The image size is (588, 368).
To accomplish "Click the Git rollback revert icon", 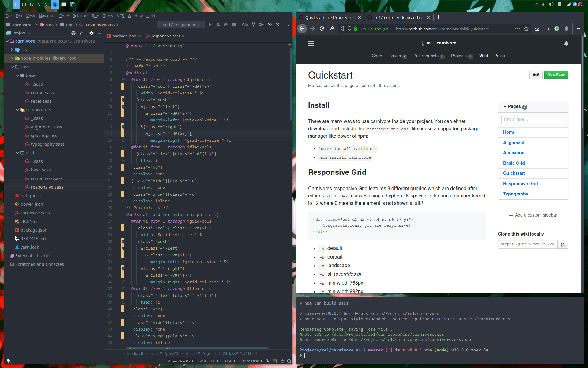I will click(277, 25).
